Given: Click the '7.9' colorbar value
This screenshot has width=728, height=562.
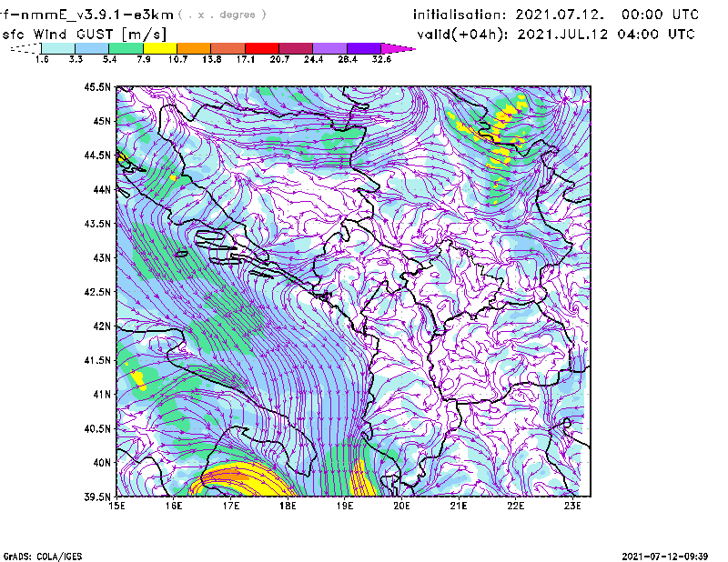Looking at the screenshot, I should 144,59.
